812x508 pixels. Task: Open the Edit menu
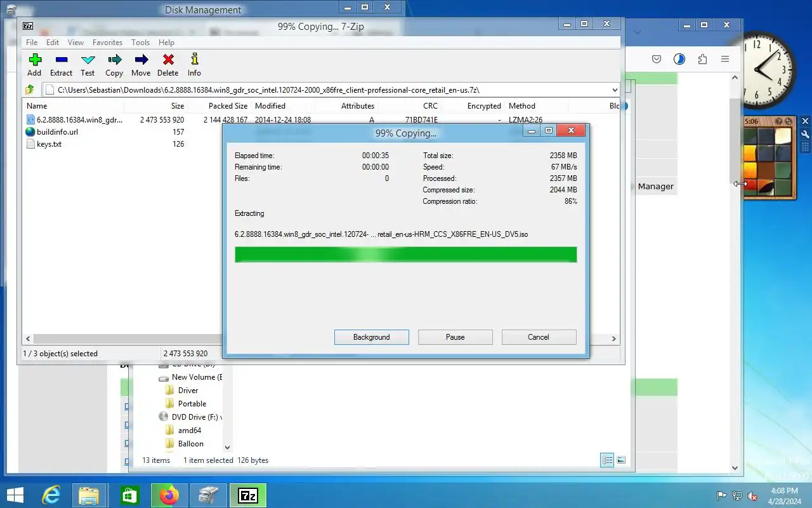tap(53, 43)
